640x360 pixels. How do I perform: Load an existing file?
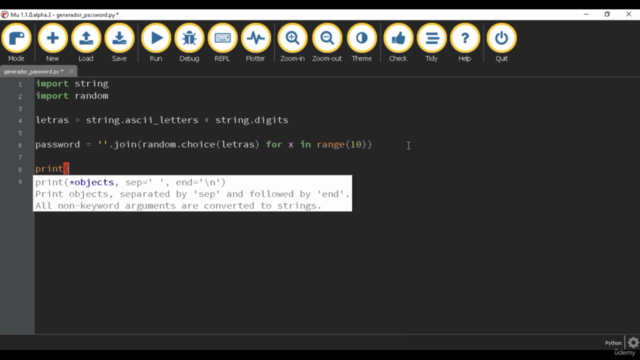86,42
